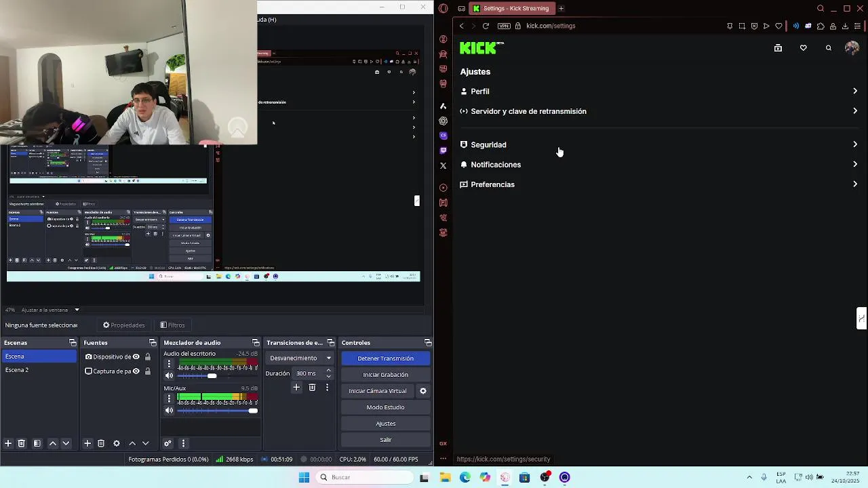The image size is (868, 488).
Task: Open browser extensions cube icon
Action: tap(821, 26)
